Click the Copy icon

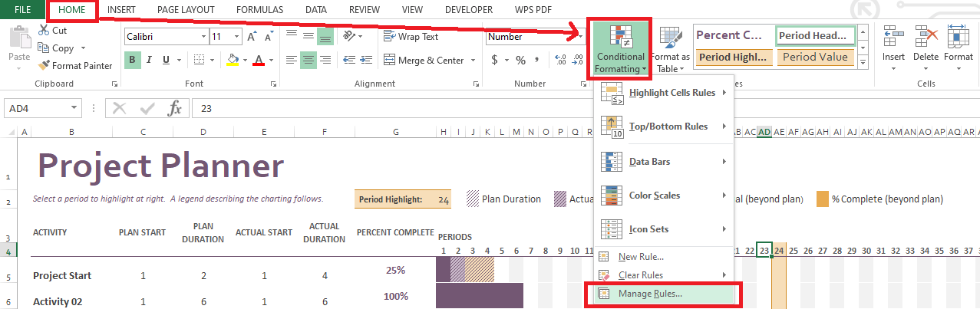tap(44, 48)
